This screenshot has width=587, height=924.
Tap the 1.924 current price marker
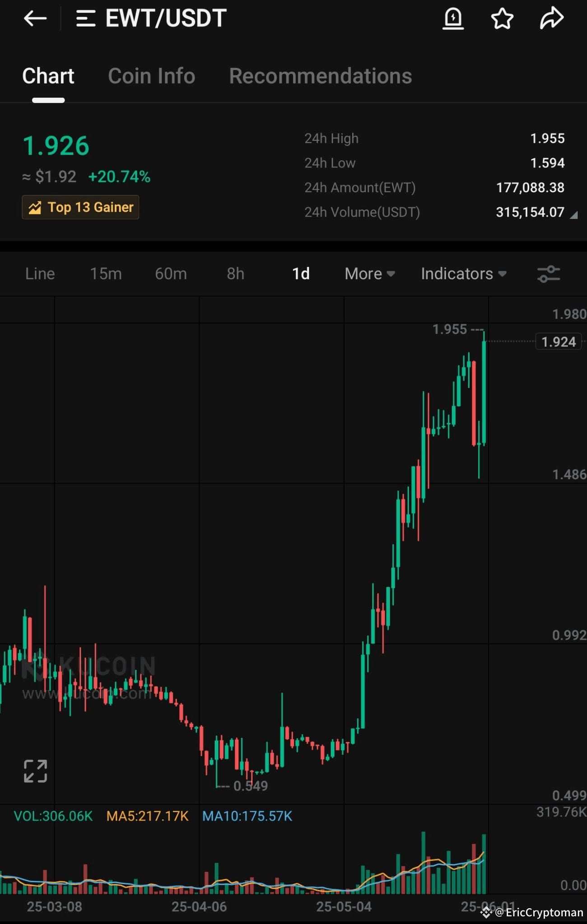559,342
